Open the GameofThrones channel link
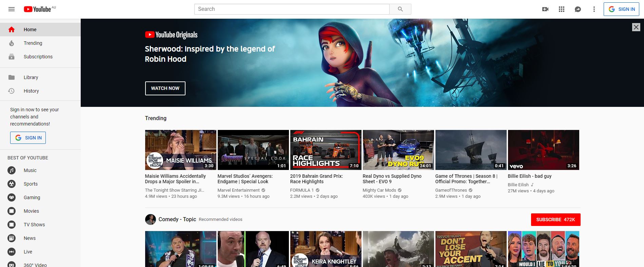Viewport: 644px width, 267px height. pyautogui.click(x=451, y=190)
